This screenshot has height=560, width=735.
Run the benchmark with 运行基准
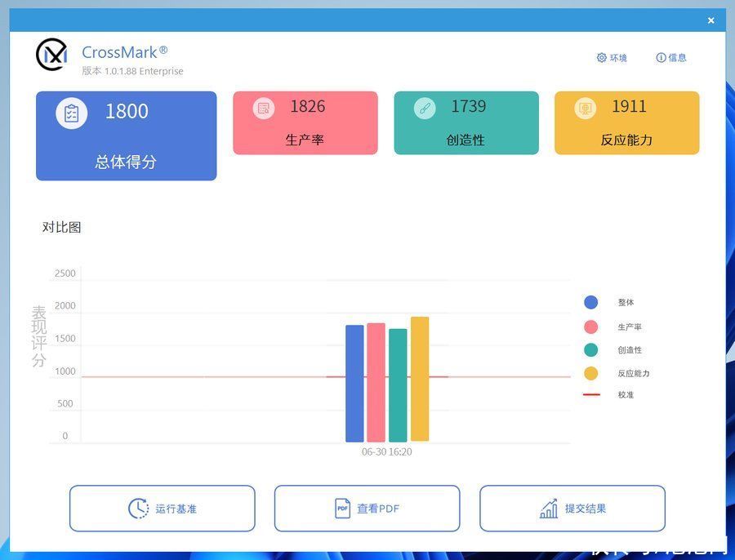pos(163,509)
